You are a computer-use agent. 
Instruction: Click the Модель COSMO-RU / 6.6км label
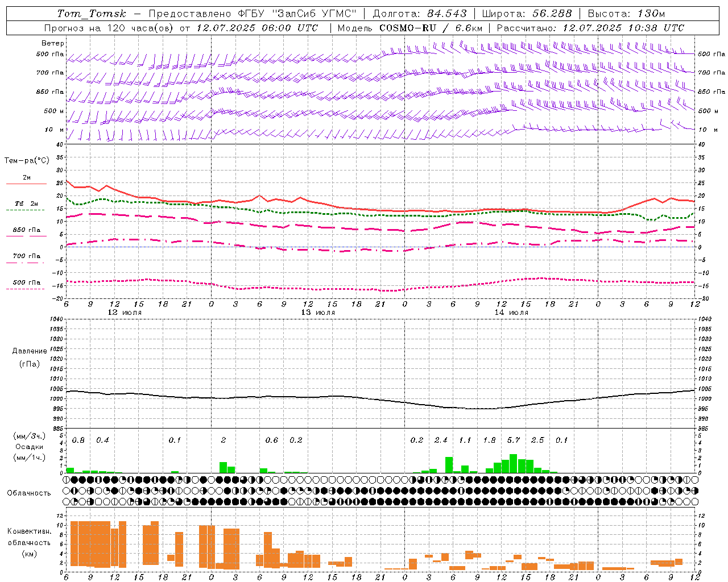pyautogui.click(x=410, y=28)
